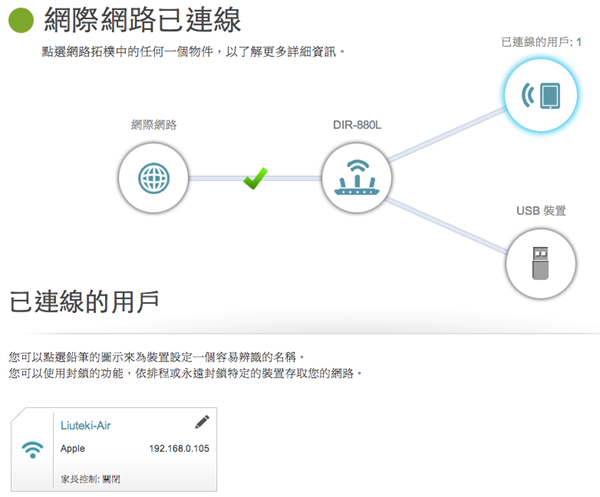
Task: Click the description line about 封鎖 function
Action: 183,373
